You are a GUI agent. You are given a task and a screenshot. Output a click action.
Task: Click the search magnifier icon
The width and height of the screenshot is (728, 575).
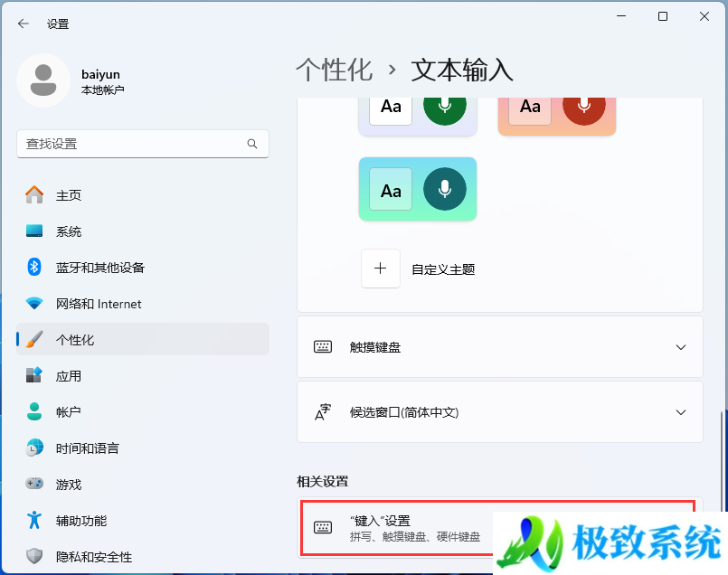[x=252, y=144]
